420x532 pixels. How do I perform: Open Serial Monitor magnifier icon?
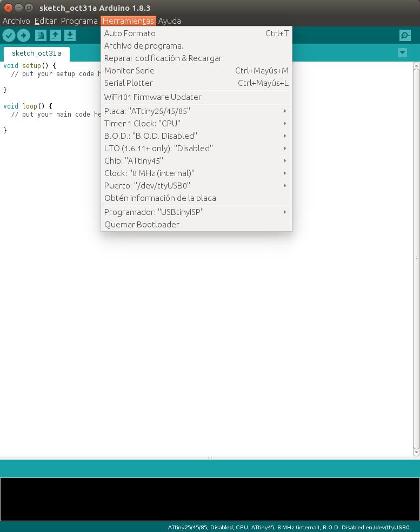point(405,35)
